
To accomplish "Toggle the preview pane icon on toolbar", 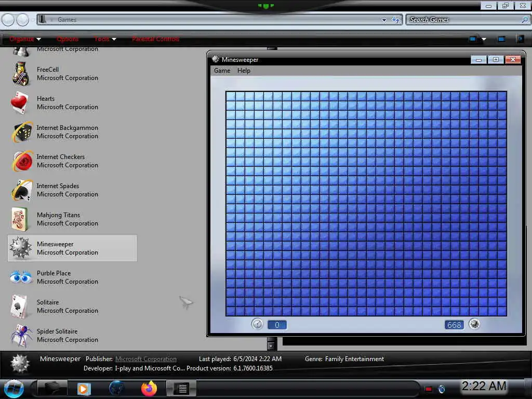I will [501, 39].
